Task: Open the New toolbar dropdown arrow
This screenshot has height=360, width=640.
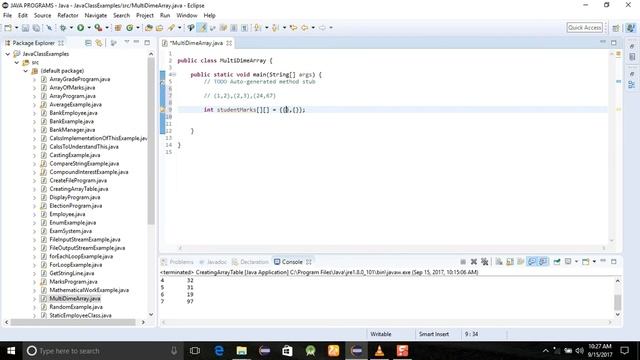Action: (x=16, y=28)
